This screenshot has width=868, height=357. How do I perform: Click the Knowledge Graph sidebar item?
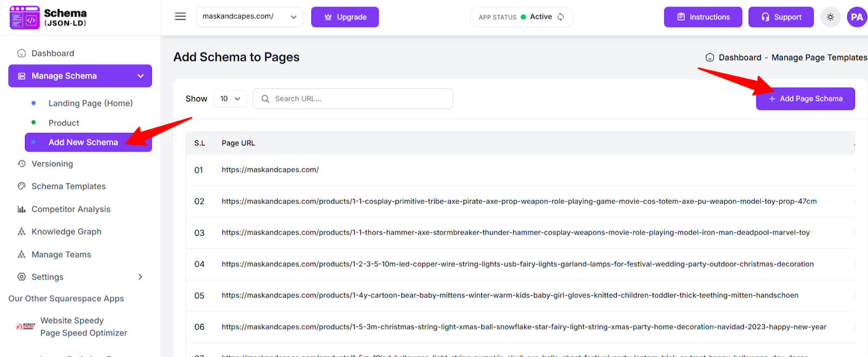click(66, 232)
